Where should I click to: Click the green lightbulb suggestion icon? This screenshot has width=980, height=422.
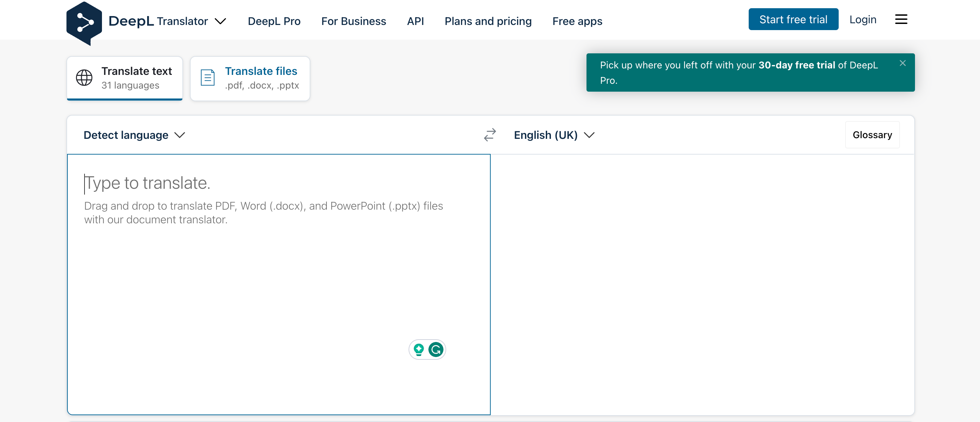point(418,350)
